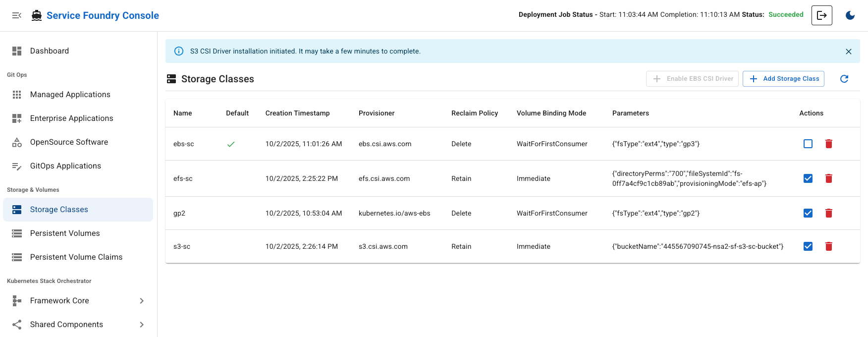
Task: Uncheck the s3-sc row checkbox
Action: [x=808, y=246]
